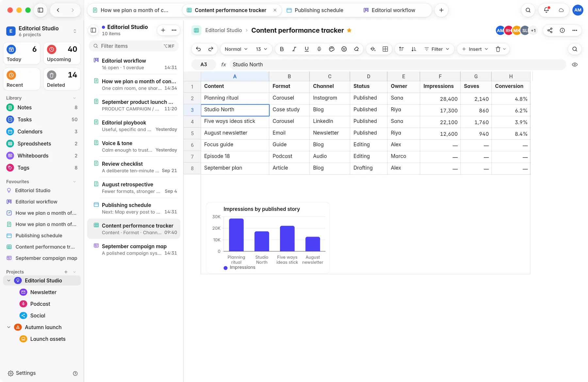Click the A3 cell reference box
The width and height of the screenshot is (588, 382).
click(204, 65)
